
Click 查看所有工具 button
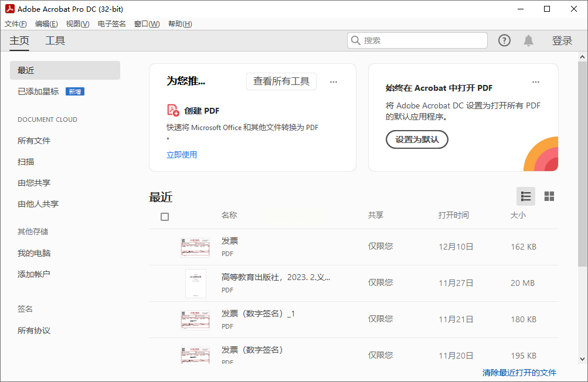(x=281, y=81)
